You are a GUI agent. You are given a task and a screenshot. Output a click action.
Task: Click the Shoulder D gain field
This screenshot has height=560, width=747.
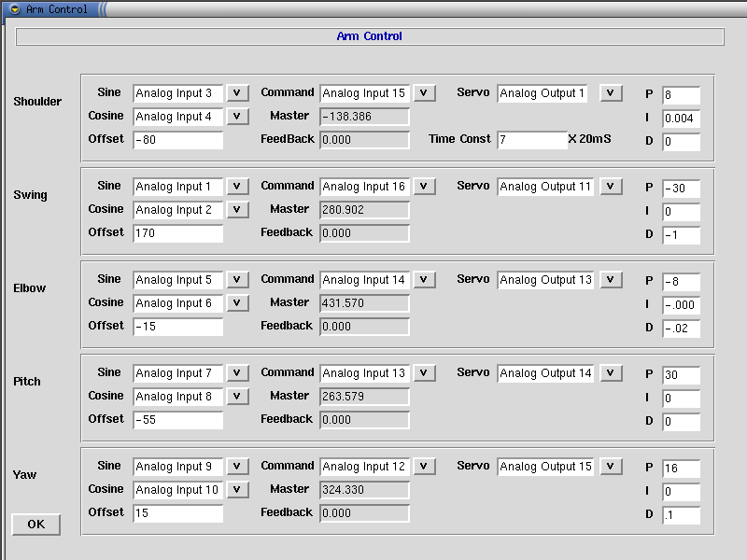[682, 142]
